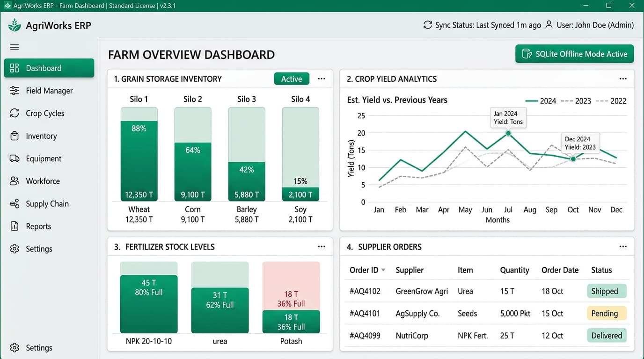Image resolution: width=644 pixels, height=359 pixels.
Task: Go to Supply Chain section
Action: 49,204
